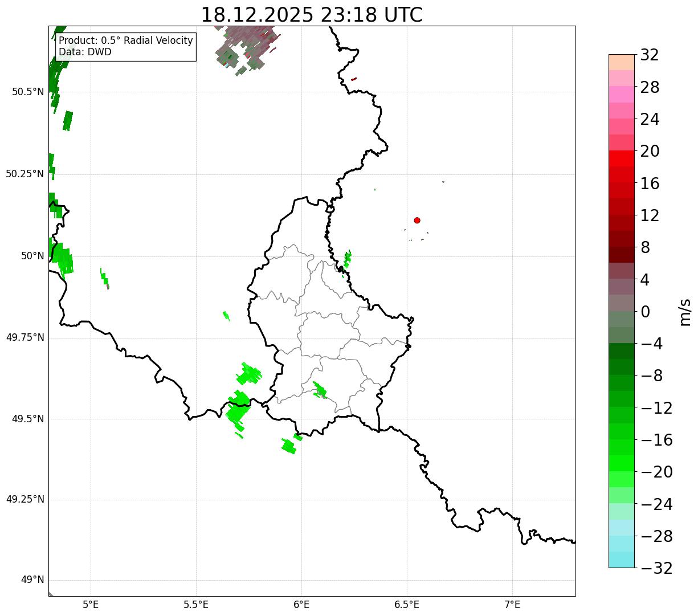Click the cyan bottom colorbar segment

tap(622, 560)
